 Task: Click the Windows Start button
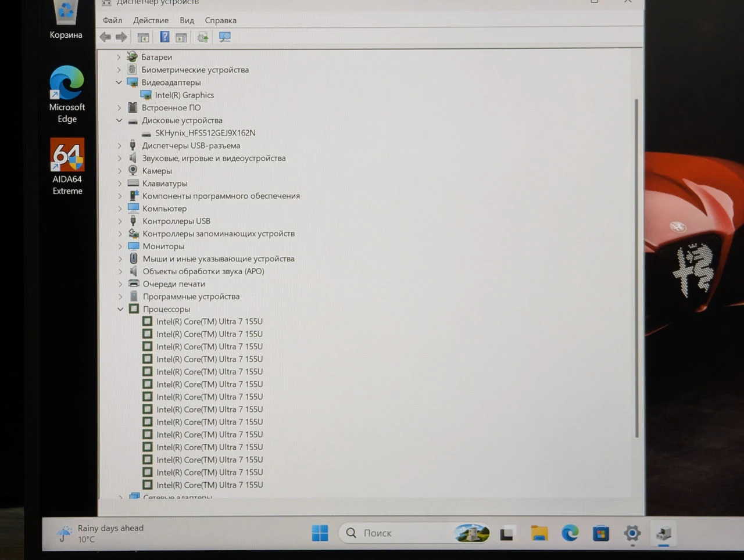coord(320,533)
